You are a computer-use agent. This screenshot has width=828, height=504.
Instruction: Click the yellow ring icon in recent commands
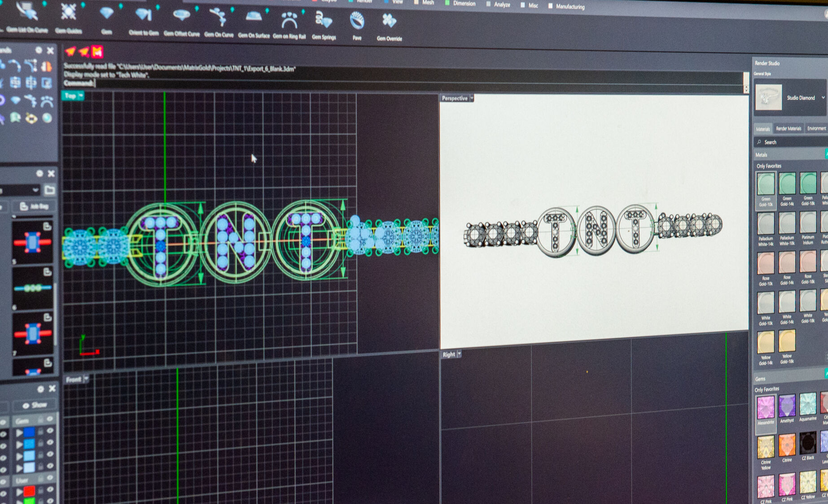point(31,118)
